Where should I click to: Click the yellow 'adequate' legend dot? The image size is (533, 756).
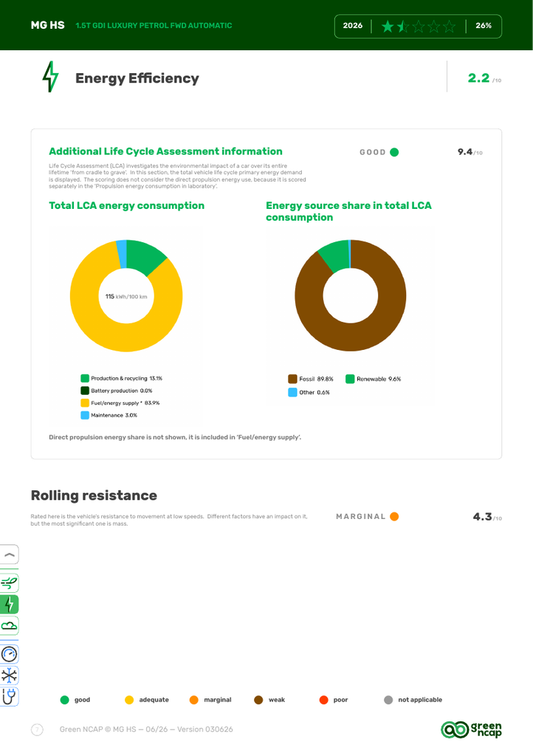click(129, 700)
